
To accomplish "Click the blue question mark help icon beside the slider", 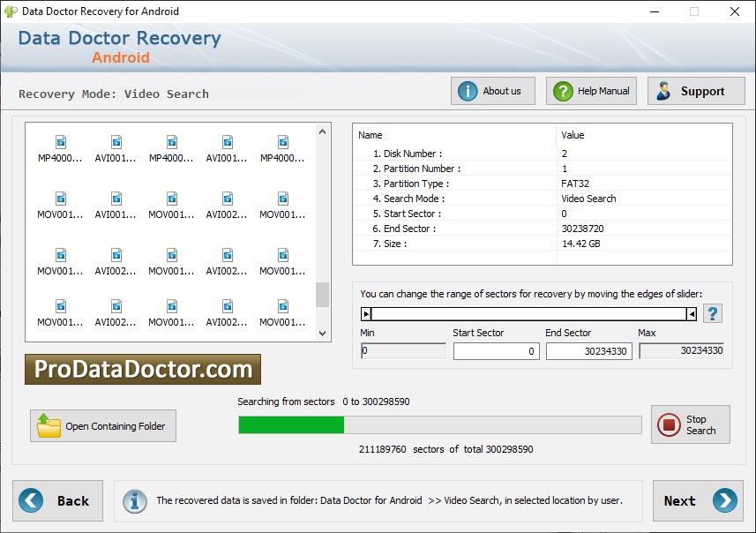I will coord(713,313).
